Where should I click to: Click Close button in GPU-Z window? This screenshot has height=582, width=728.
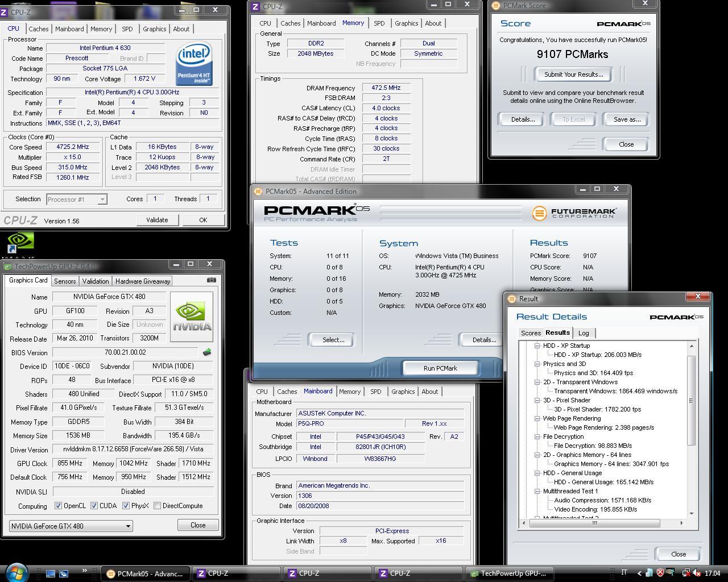click(x=198, y=525)
